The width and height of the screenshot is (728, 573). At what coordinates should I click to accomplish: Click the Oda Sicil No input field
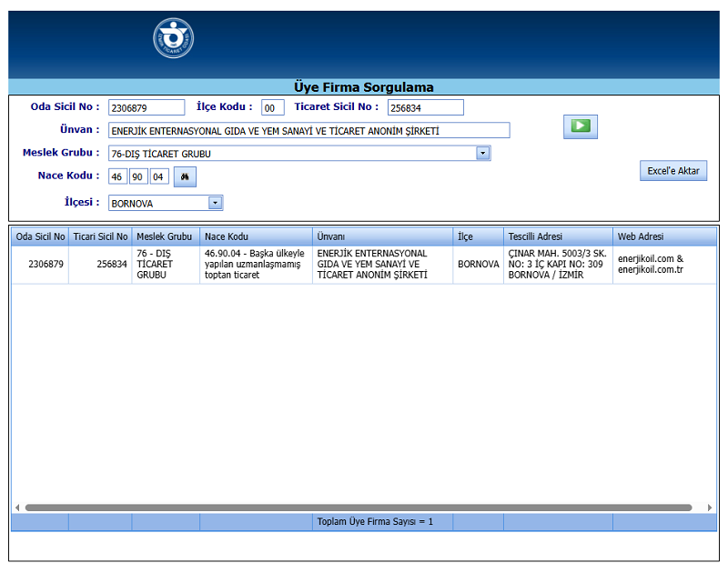coord(146,108)
